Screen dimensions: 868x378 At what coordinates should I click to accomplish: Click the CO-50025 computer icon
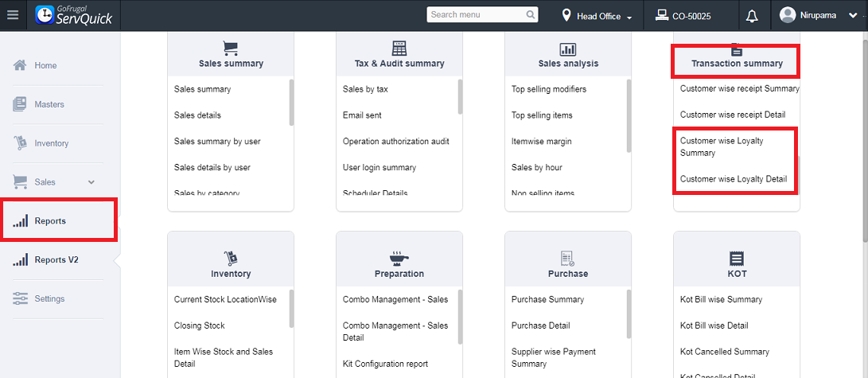(x=661, y=15)
